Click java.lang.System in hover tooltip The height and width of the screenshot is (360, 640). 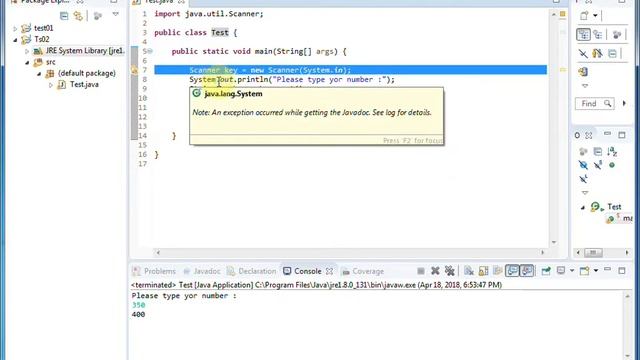coord(233,94)
